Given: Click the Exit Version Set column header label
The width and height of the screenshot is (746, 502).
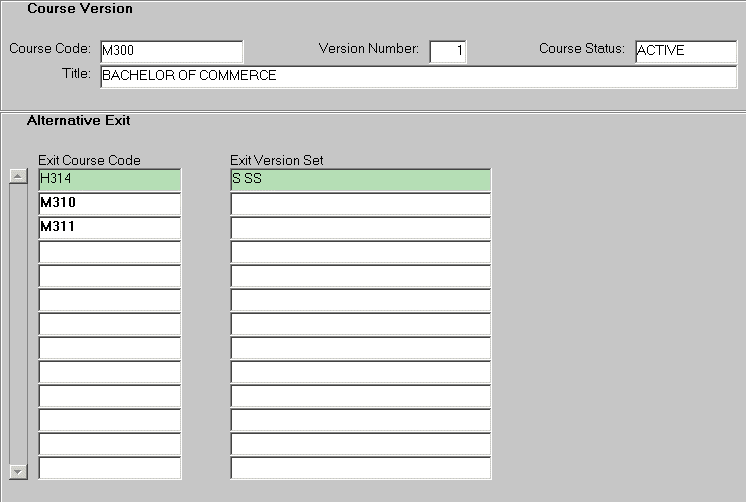Looking at the screenshot, I should point(277,160).
